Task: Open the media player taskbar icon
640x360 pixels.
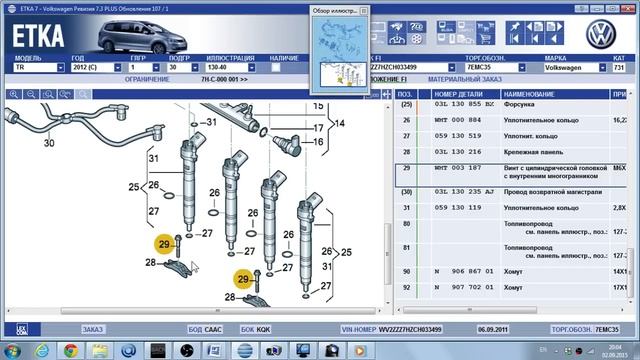Action: [360, 351]
